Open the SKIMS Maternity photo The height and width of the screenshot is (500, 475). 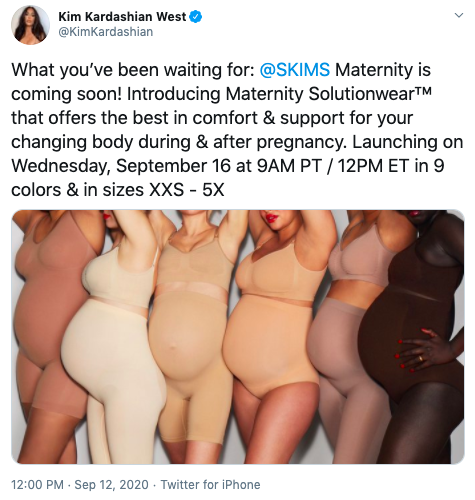point(238,337)
